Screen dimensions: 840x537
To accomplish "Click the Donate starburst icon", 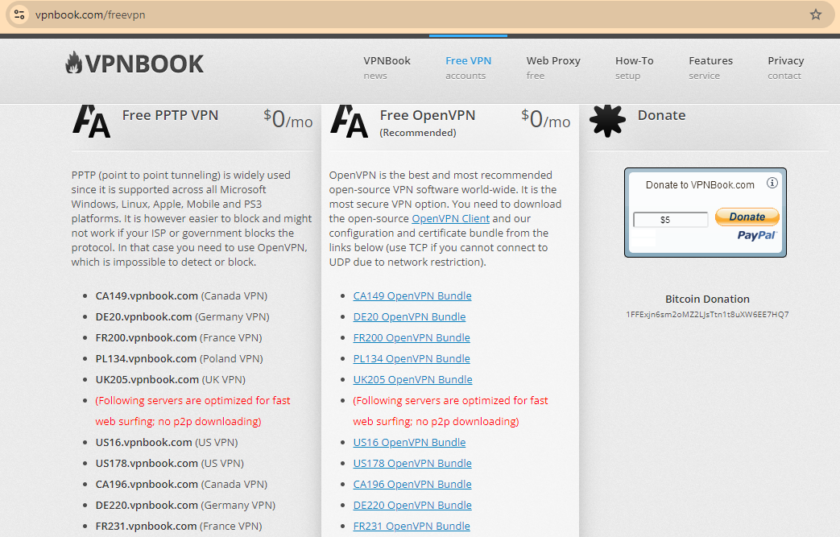I will (x=607, y=121).
